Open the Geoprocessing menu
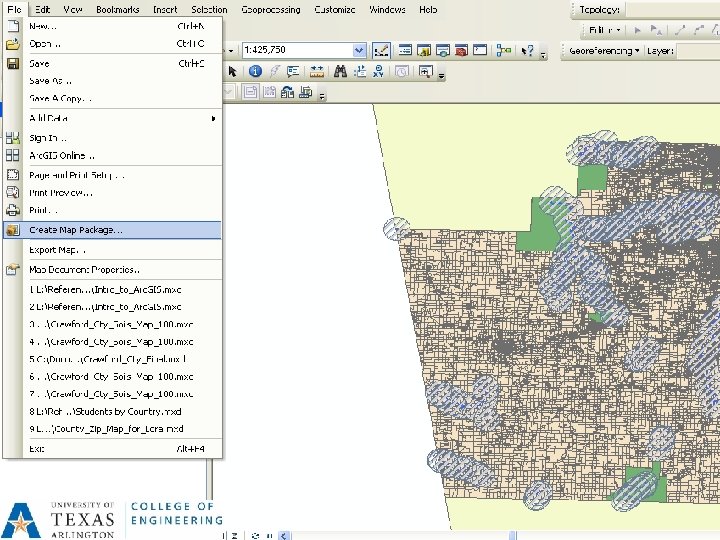The width and height of the screenshot is (720, 540). click(271, 9)
